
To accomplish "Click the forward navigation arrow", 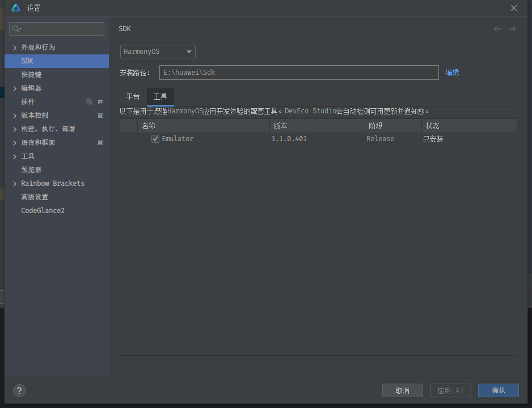I will click(512, 29).
